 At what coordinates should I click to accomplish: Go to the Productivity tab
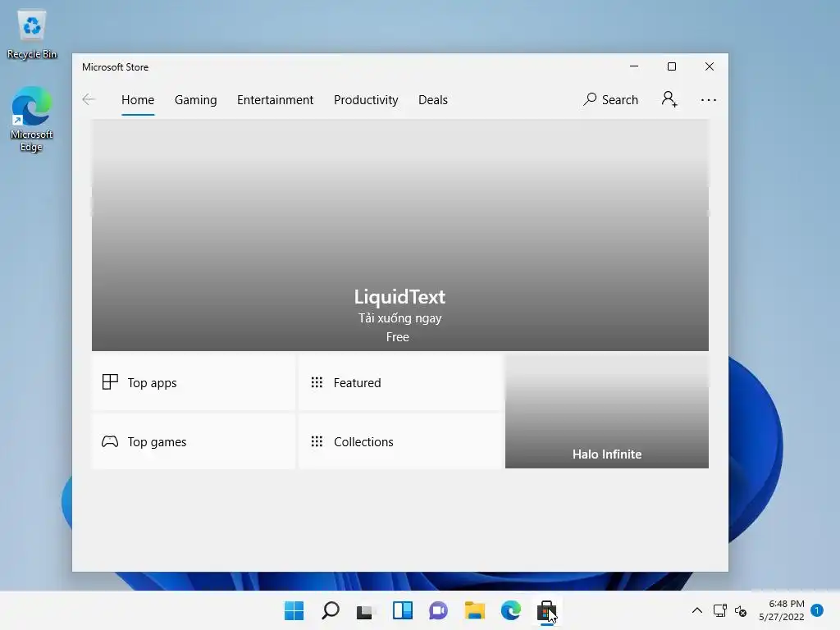(366, 100)
